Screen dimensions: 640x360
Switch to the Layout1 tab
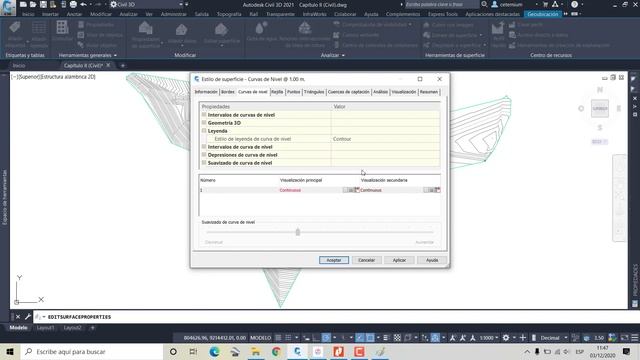pos(45,328)
